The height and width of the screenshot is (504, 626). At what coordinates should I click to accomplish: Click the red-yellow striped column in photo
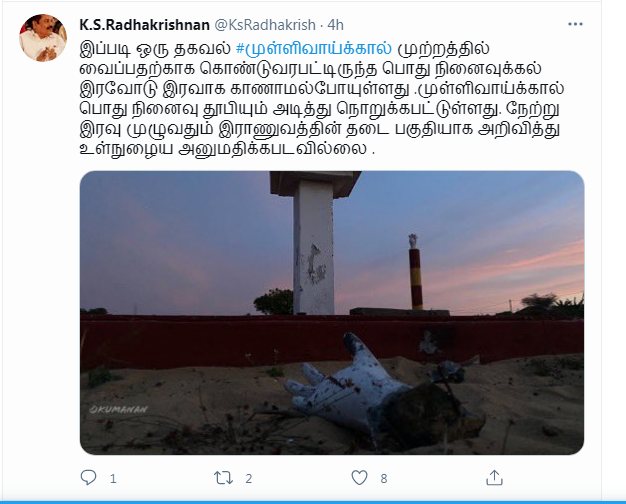416,272
